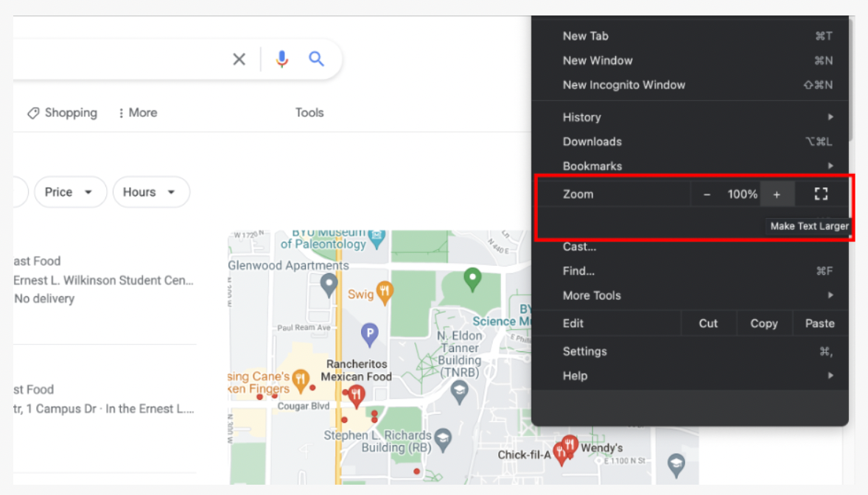Screen dimensions: 868x495
Task: Expand the Help submenu
Action: [x=690, y=376]
